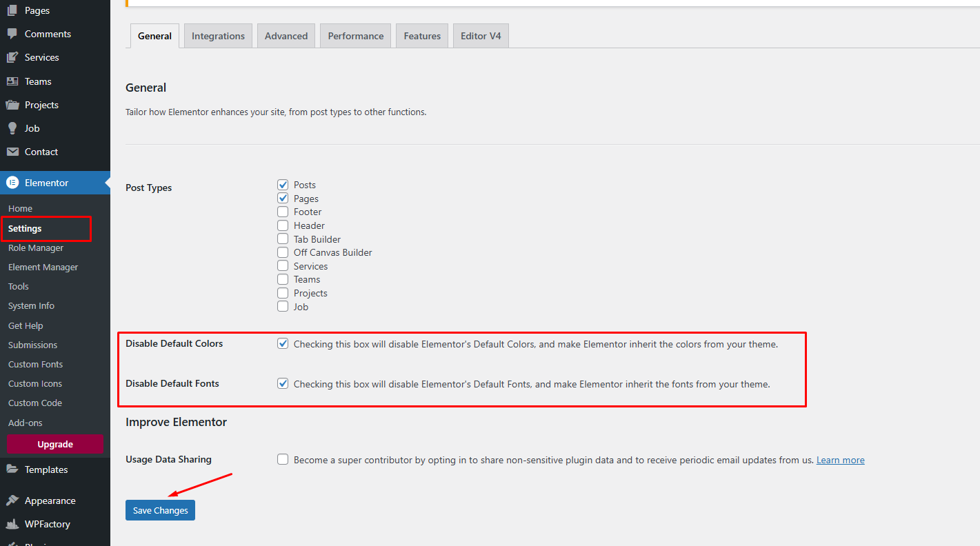Switch to the Integrations tab
Screen dimensions: 980x546
[218, 36]
